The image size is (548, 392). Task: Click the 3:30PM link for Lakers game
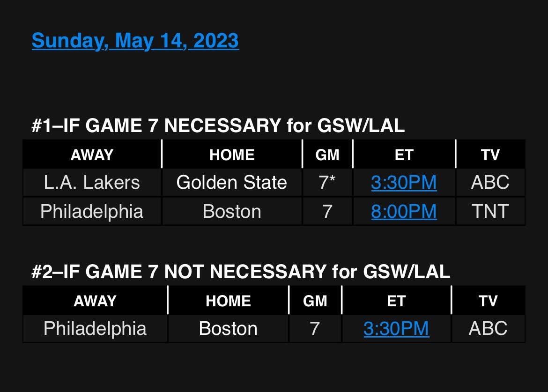[404, 183]
